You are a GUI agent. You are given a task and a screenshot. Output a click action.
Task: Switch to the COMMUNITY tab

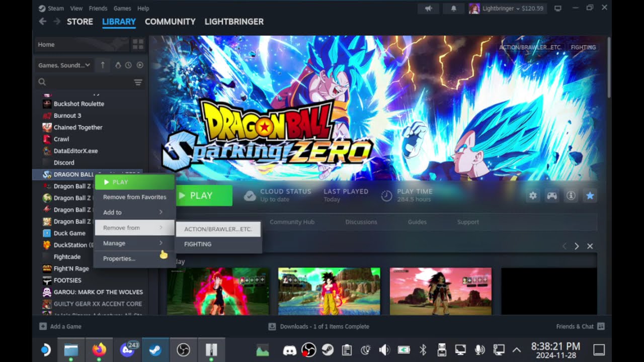[170, 22]
